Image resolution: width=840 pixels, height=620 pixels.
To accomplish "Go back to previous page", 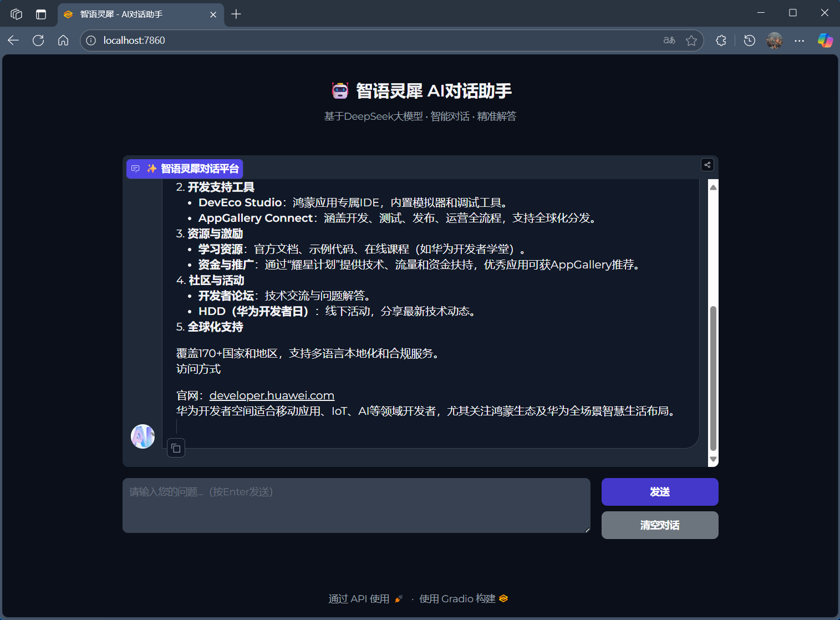I will tap(13, 40).
